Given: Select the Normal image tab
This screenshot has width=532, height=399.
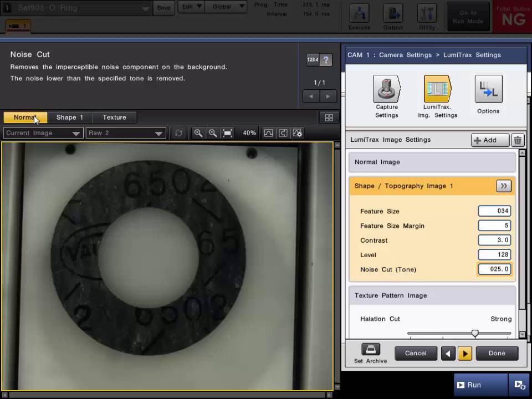Looking at the screenshot, I should (x=25, y=117).
